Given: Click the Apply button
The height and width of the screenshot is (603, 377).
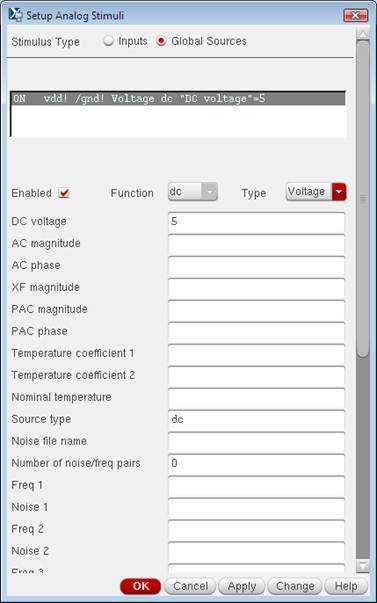Looking at the screenshot, I should coord(242,586).
